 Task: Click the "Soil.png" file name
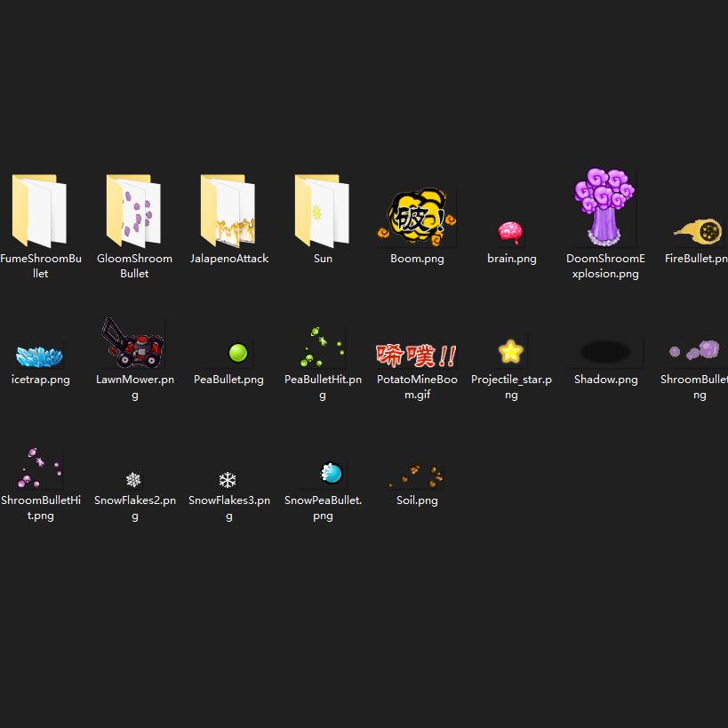pyautogui.click(x=417, y=500)
